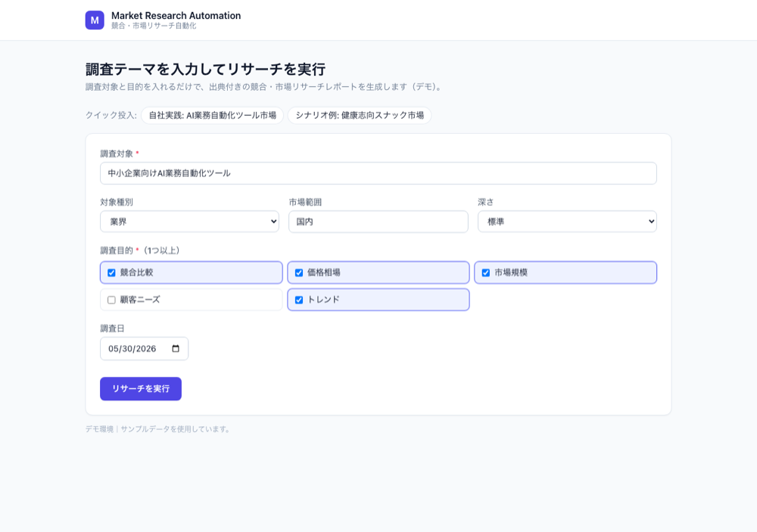
Task: Open the calendar picker icon in date field
Action: tap(176, 349)
